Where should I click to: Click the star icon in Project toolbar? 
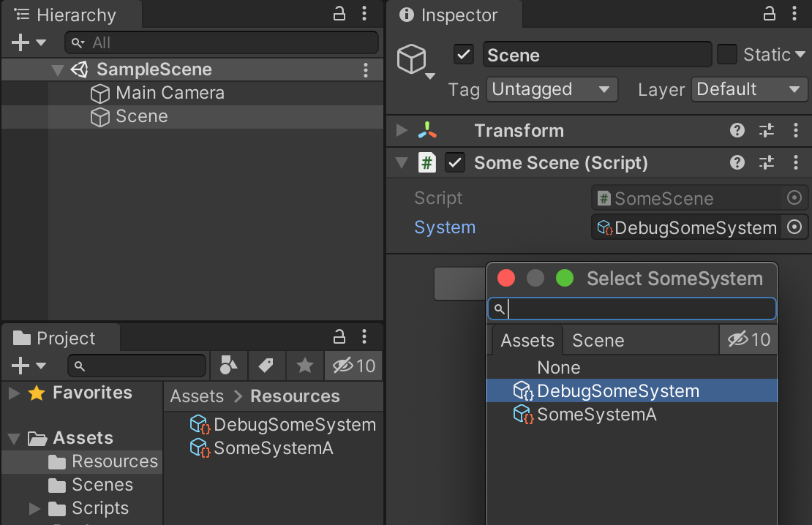coord(305,365)
